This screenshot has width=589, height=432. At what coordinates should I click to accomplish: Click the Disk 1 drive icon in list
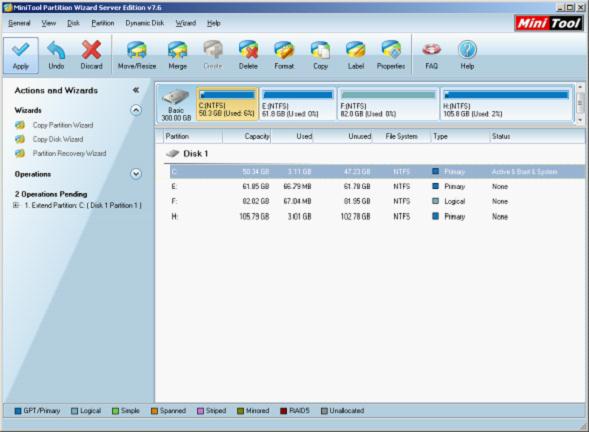[x=172, y=153]
